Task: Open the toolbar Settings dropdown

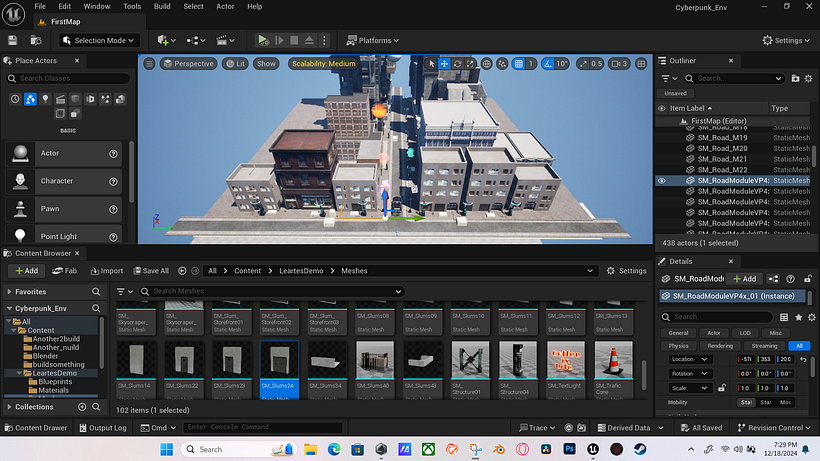Action: click(786, 40)
